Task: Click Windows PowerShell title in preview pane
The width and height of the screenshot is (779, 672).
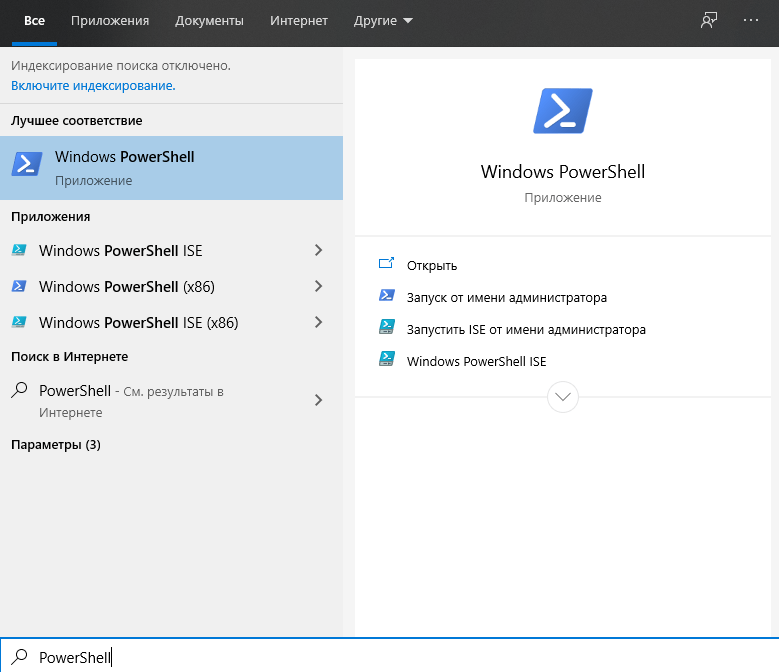Action: click(x=563, y=172)
